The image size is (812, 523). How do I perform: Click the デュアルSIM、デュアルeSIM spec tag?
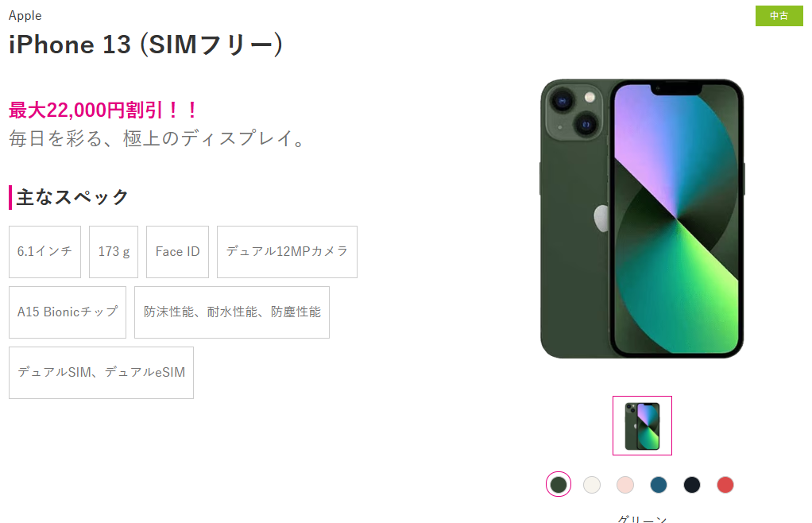tap(101, 373)
